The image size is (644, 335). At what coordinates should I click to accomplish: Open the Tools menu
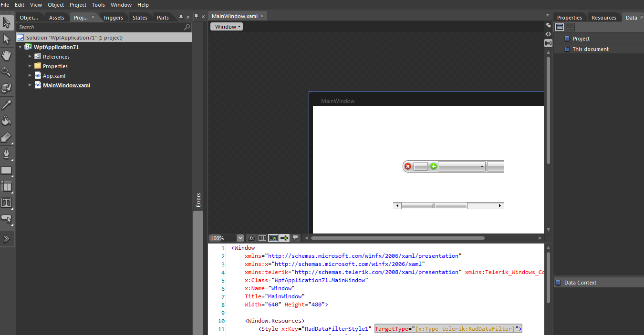[98, 5]
